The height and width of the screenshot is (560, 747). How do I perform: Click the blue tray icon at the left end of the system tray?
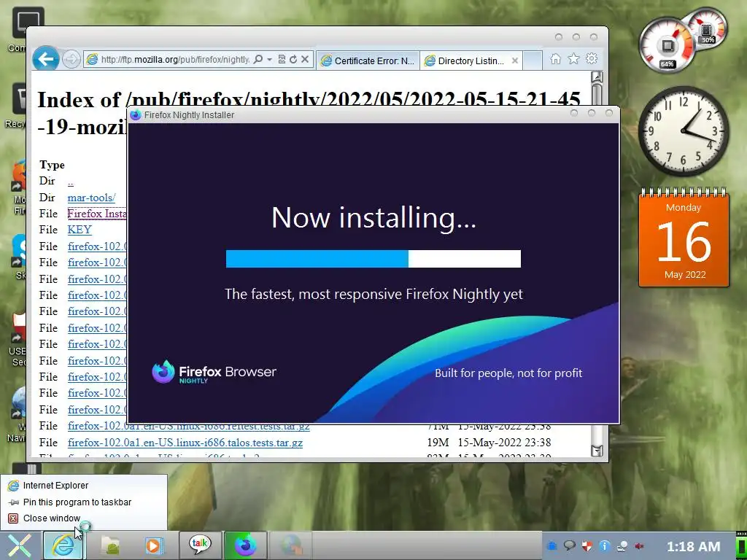pyautogui.click(x=551, y=545)
